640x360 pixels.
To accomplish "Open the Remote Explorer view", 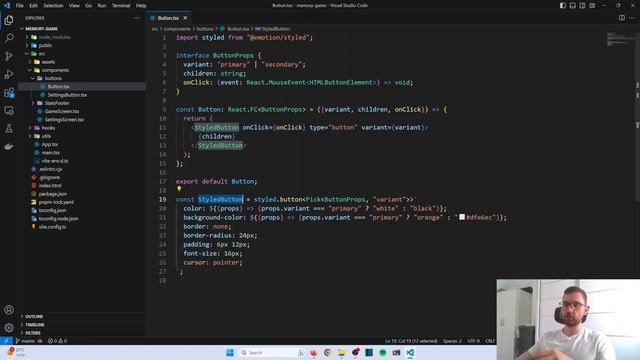I will (9, 111).
